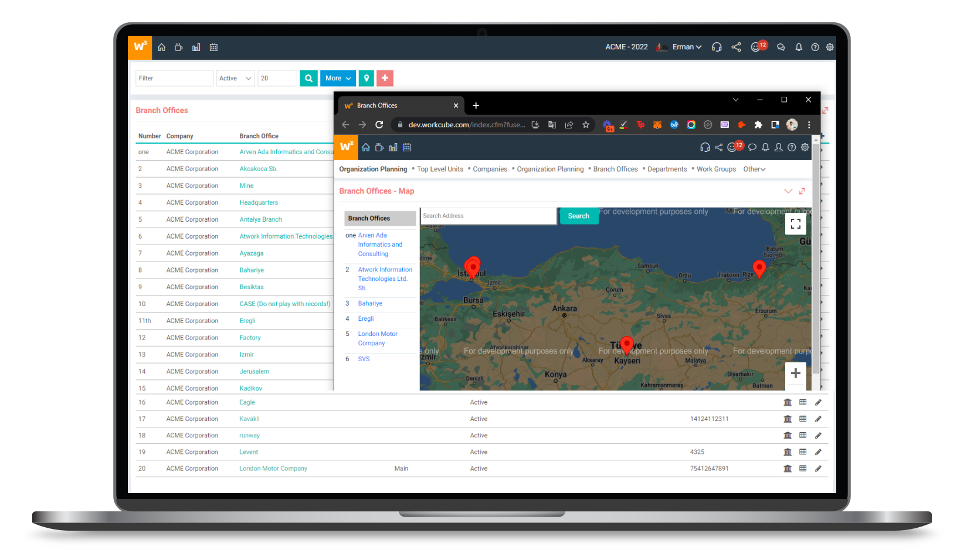Open user profile icon in front window header
Viewport: 967px width, 560px height.
[x=779, y=147]
